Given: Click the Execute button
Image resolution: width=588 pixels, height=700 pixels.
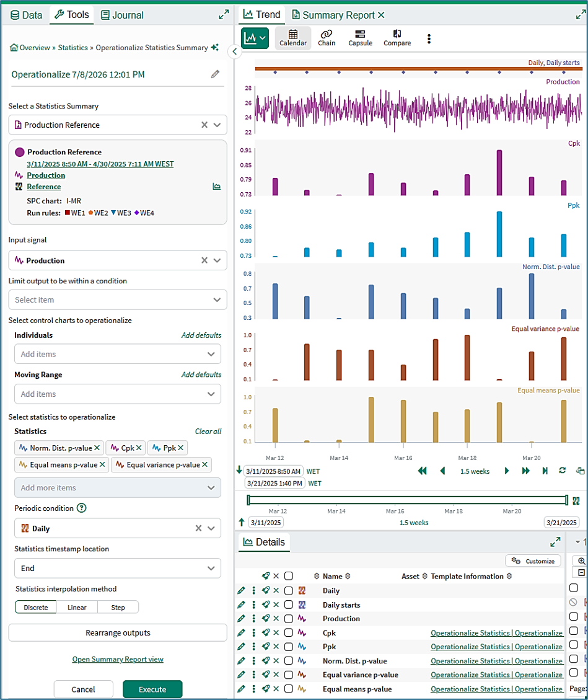Looking at the screenshot, I should click(152, 689).
